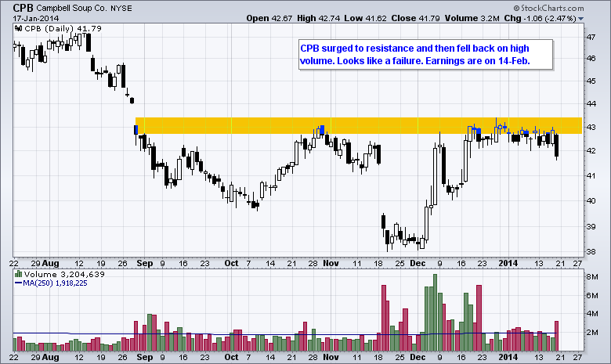Click the MA(250) 1,918,225 legend text
This screenshot has width=611, height=364.
tap(55, 283)
